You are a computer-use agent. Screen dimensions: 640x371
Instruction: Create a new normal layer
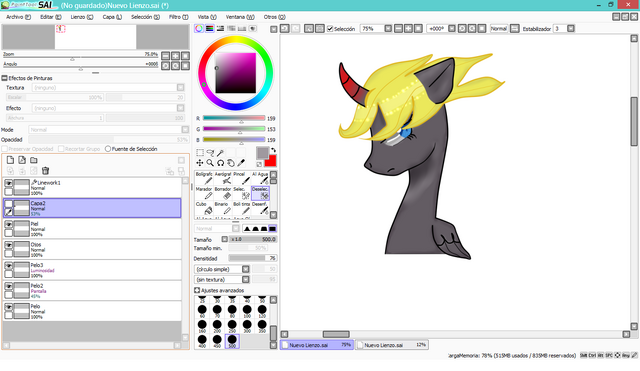(11, 160)
